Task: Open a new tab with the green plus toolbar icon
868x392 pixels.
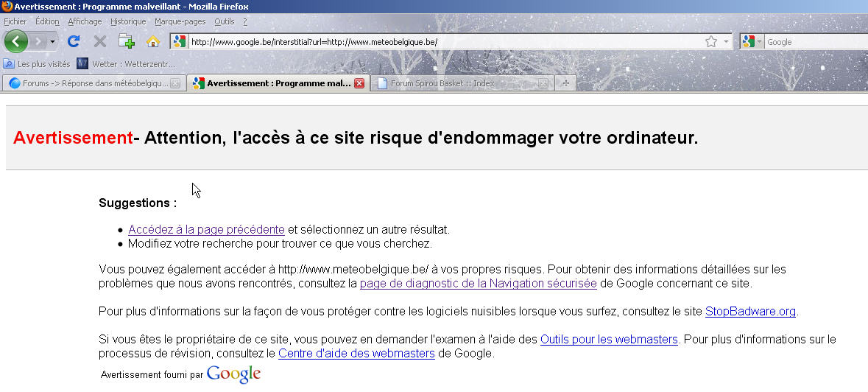Action: pyautogui.click(x=127, y=41)
